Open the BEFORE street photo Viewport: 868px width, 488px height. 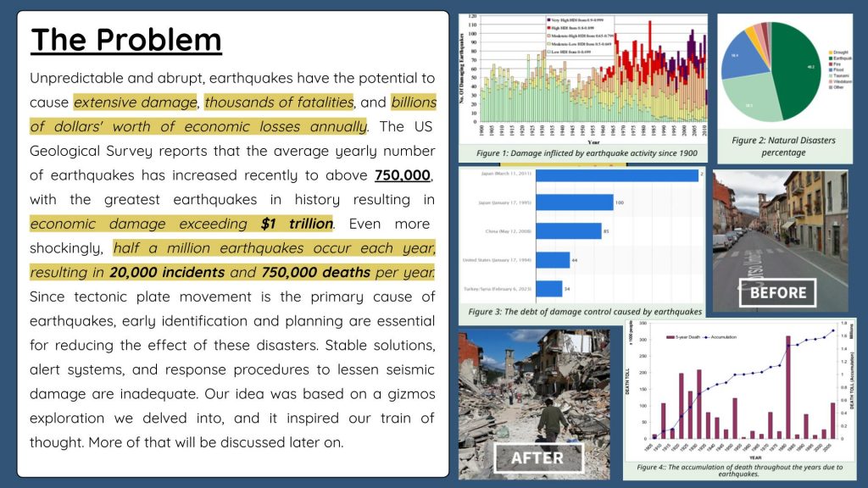pos(781,241)
